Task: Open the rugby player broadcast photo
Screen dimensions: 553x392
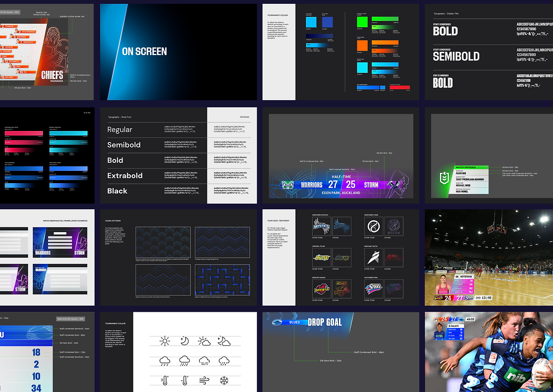Action: tap(489, 352)
